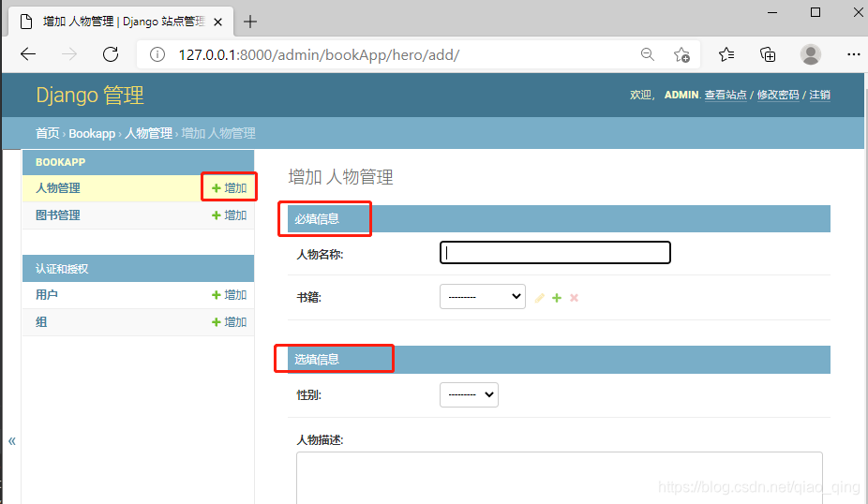Click the browser forward arrow
This screenshot has height=504, width=868.
coord(69,54)
